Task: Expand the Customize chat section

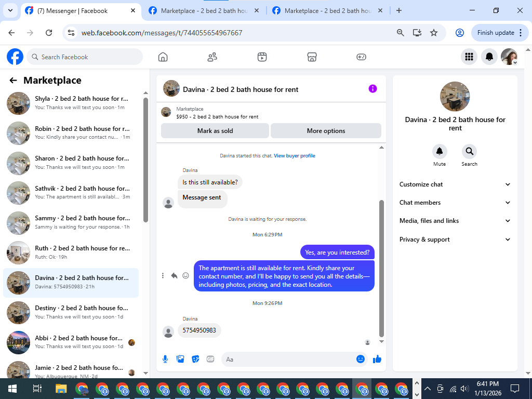Action: [455, 184]
